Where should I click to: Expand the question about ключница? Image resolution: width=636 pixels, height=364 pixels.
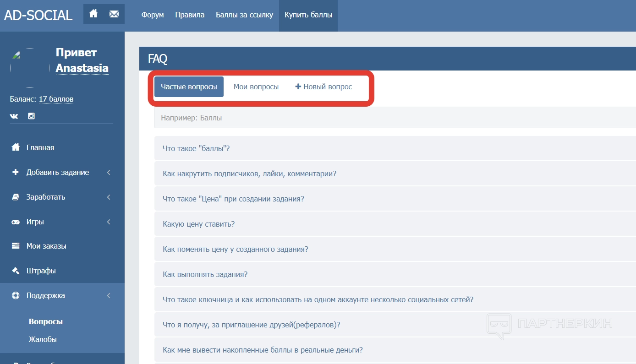(395, 299)
